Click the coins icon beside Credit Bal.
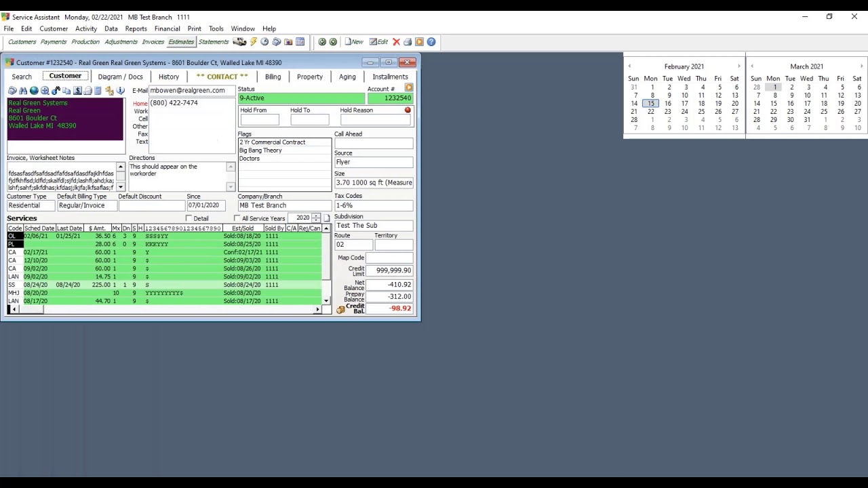The image size is (868, 488). [x=340, y=309]
